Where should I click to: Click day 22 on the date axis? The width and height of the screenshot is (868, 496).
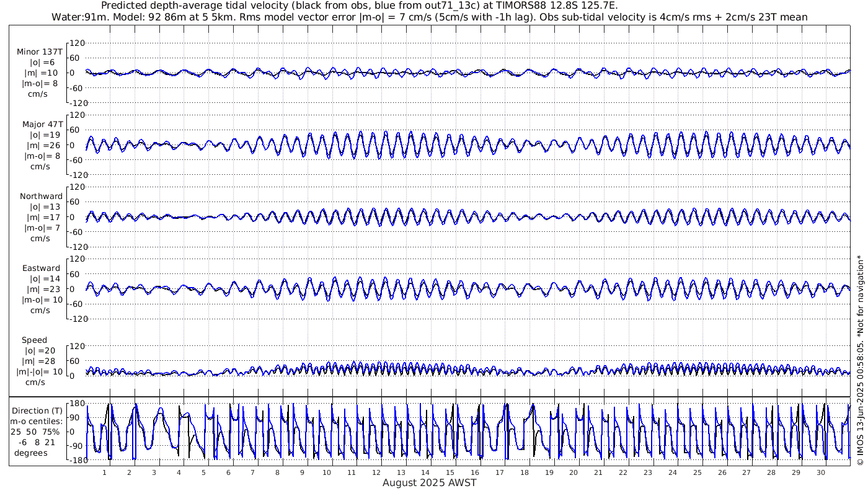tap(623, 472)
